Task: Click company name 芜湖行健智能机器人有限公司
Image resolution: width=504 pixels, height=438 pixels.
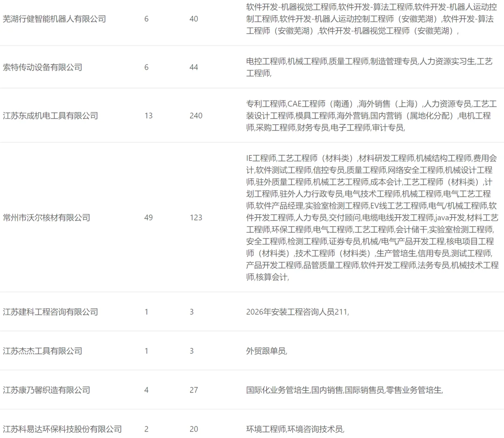Action: point(54,19)
